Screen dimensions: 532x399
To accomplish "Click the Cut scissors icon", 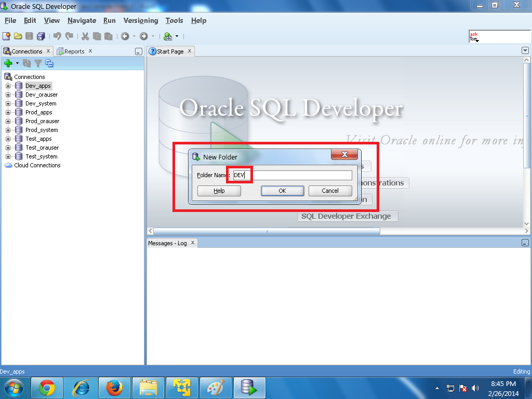I will (85, 36).
